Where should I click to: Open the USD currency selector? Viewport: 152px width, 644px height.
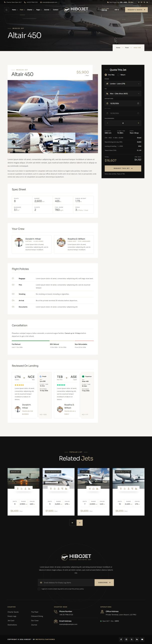[x=118, y=10]
